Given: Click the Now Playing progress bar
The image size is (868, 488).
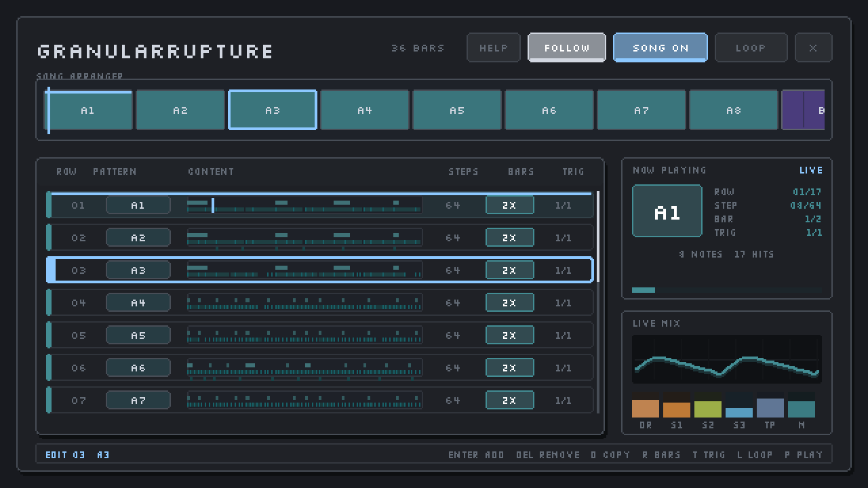Looking at the screenshot, I should (x=727, y=290).
